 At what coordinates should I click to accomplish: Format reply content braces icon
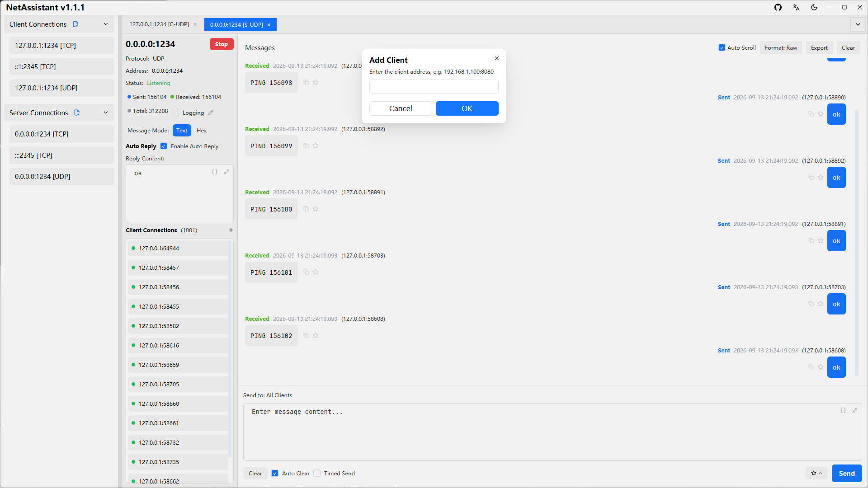coord(215,172)
